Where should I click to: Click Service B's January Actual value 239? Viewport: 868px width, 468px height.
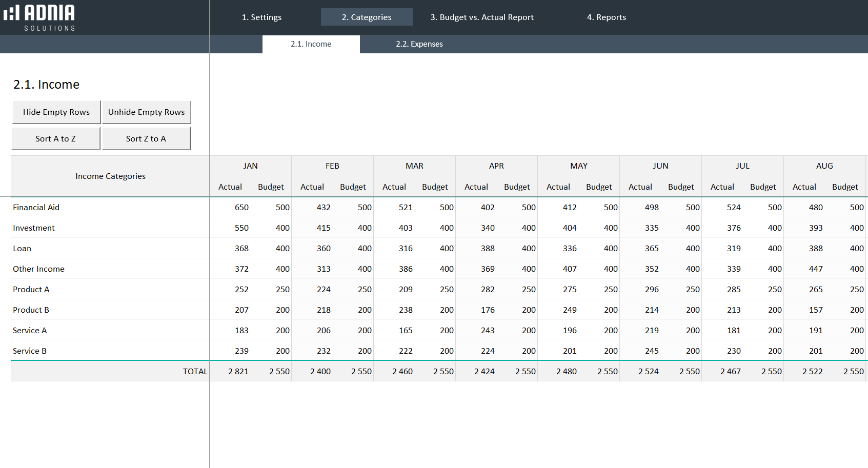(241, 351)
